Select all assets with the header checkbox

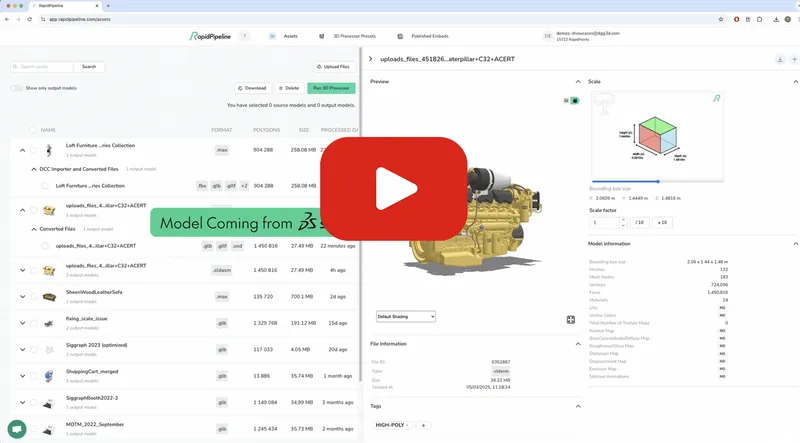click(x=33, y=130)
